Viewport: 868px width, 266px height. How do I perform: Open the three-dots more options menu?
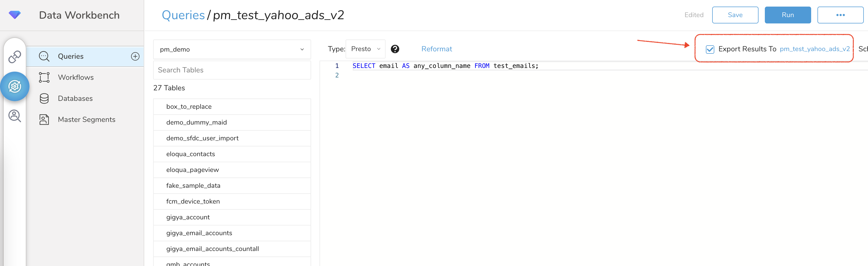840,15
